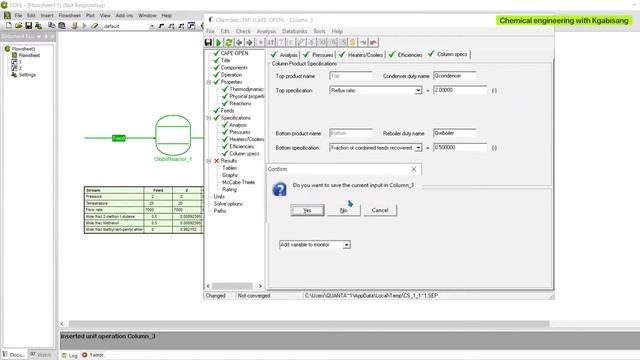Click the question mark icon in Confirm dialog

coord(280,189)
